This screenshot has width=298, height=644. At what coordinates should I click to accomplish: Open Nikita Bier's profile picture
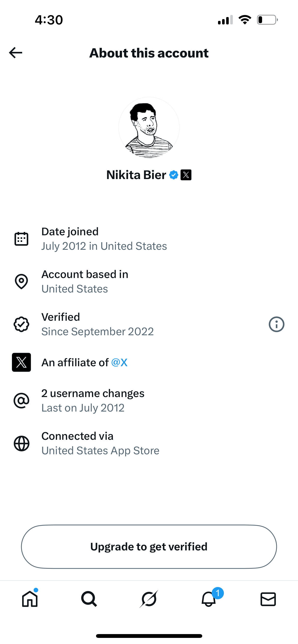pyautogui.click(x=149, y=127)
